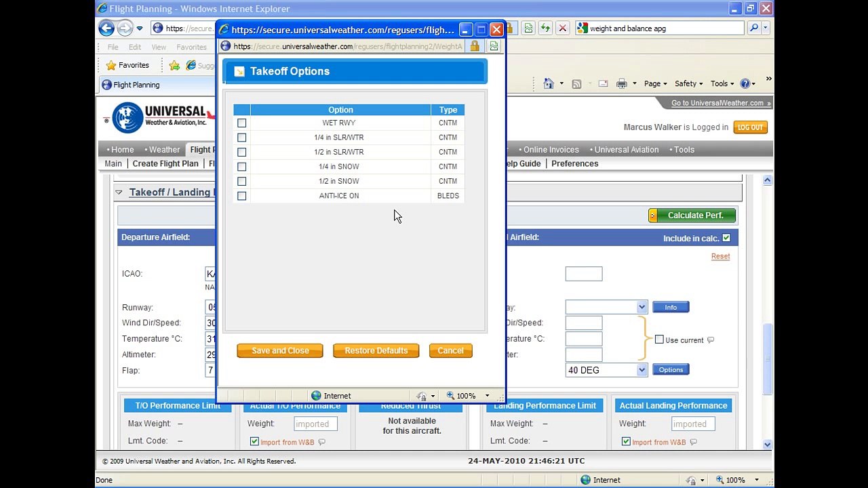Check the 1/2 in SLR/WTR option
868x488 pixels.
click(241, 152)
